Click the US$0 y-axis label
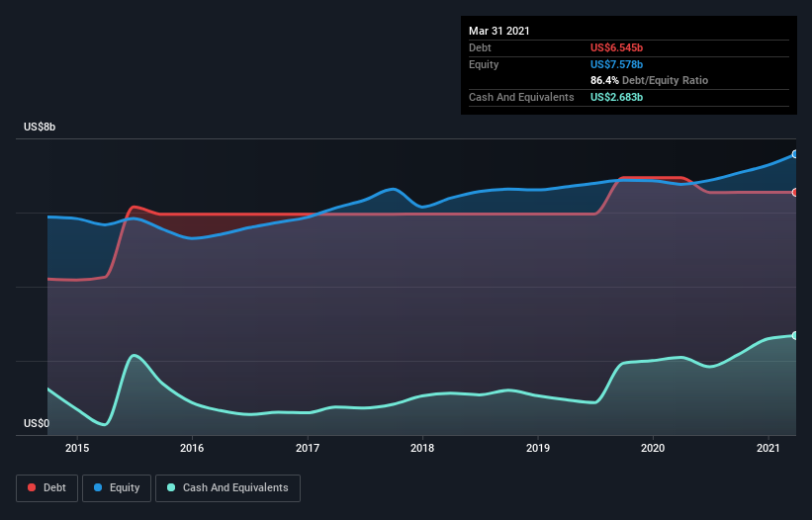 click(37, 423)
